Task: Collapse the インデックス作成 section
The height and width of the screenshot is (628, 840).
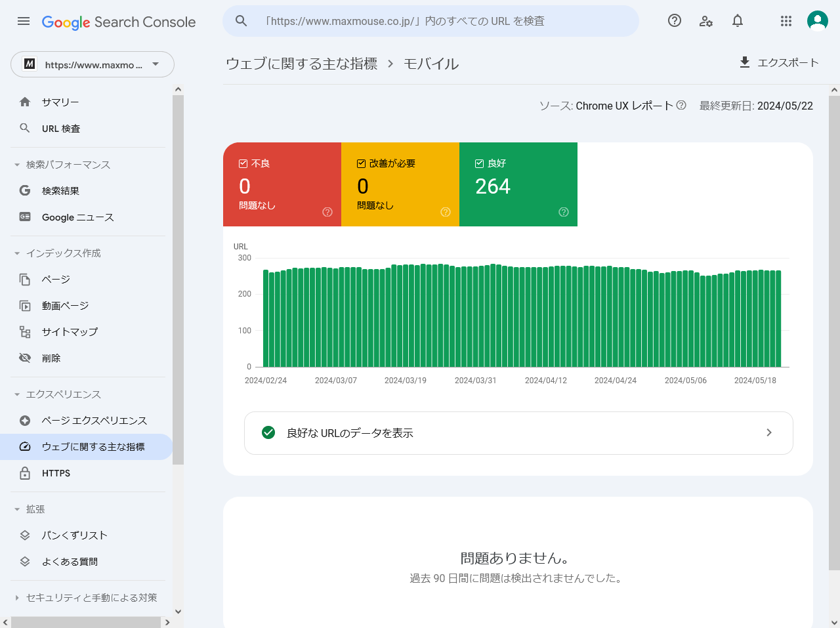Action: click(17, 253)
